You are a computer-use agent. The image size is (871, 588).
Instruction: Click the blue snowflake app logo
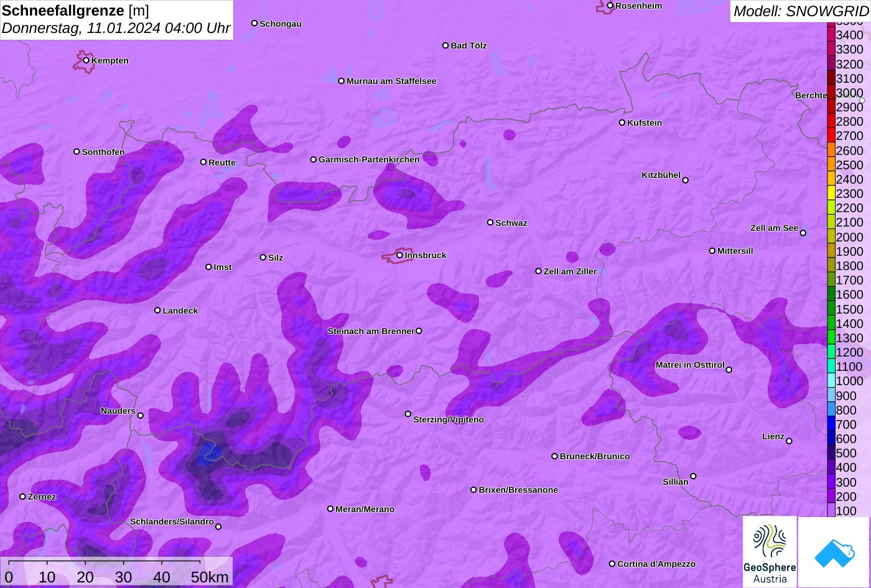pos(834,552)
